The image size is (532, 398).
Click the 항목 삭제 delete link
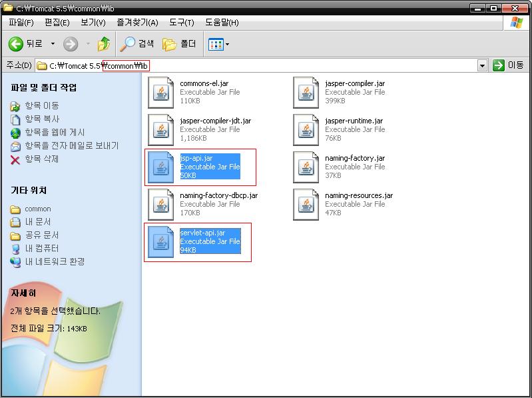42,159
